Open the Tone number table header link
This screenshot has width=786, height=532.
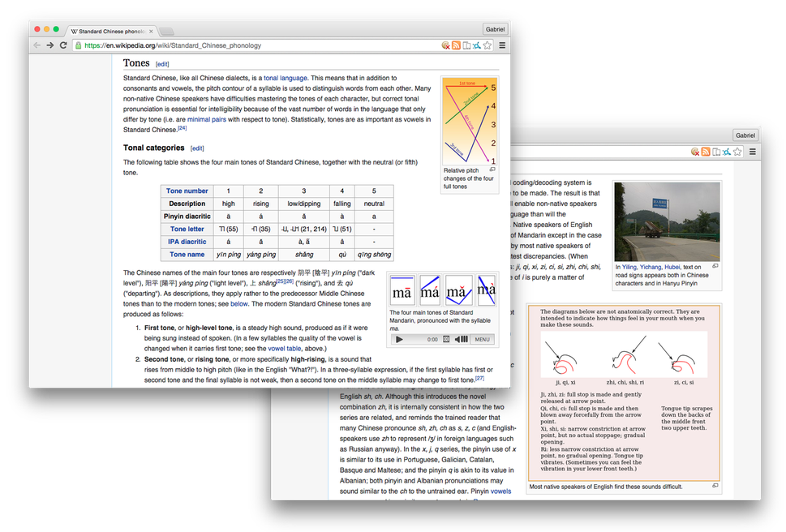click(187, 191)
